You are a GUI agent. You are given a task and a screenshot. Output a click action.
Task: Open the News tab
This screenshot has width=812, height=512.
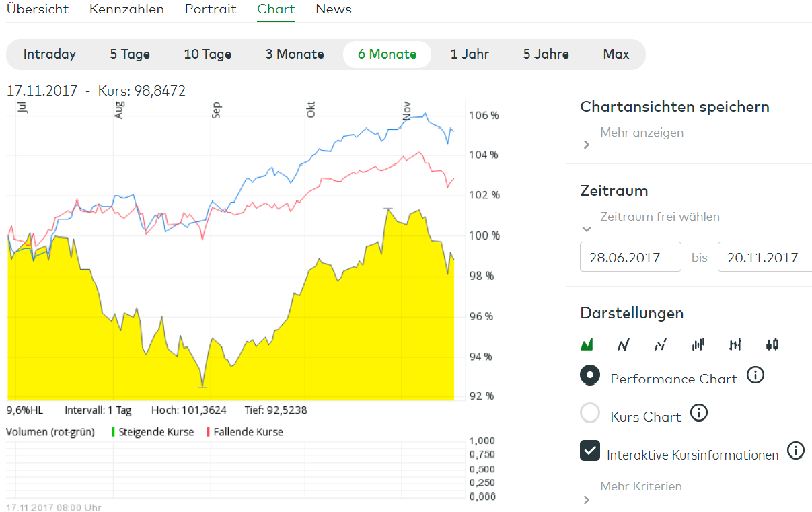click(334, 9)
